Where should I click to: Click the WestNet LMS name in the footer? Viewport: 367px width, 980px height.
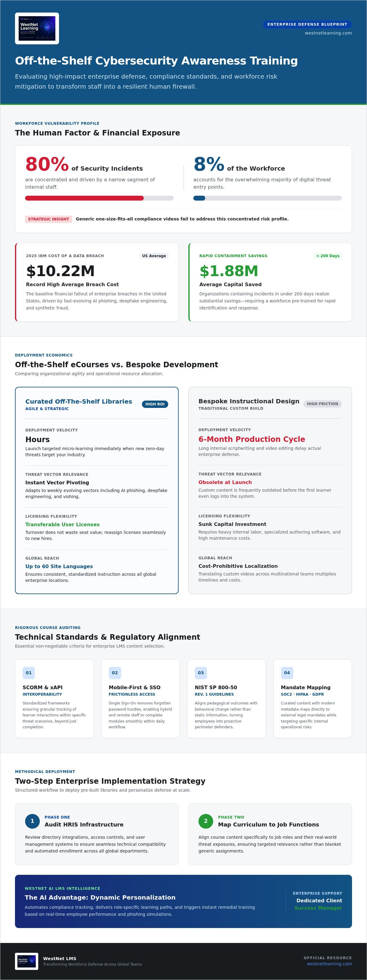tap(59, 958)
